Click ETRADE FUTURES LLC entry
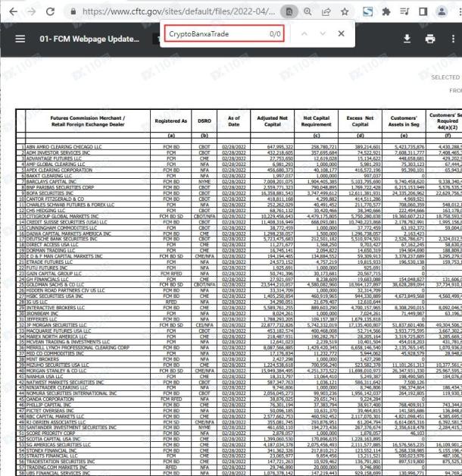The height and width of the screenshot is (476, 462). tap(49, 262)
